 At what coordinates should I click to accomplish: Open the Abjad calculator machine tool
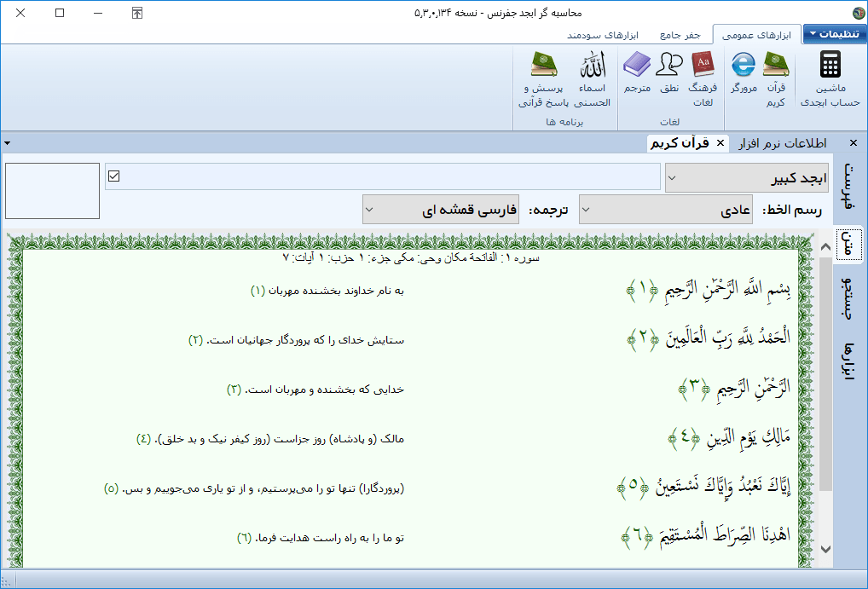(830, 78)
